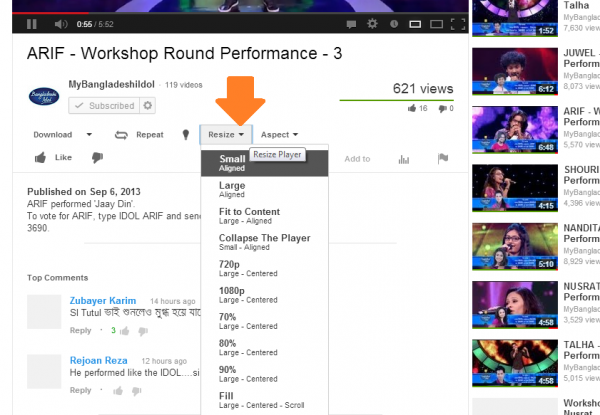
Task: Open video statistics bar chart icon
Action: point(404,159)
